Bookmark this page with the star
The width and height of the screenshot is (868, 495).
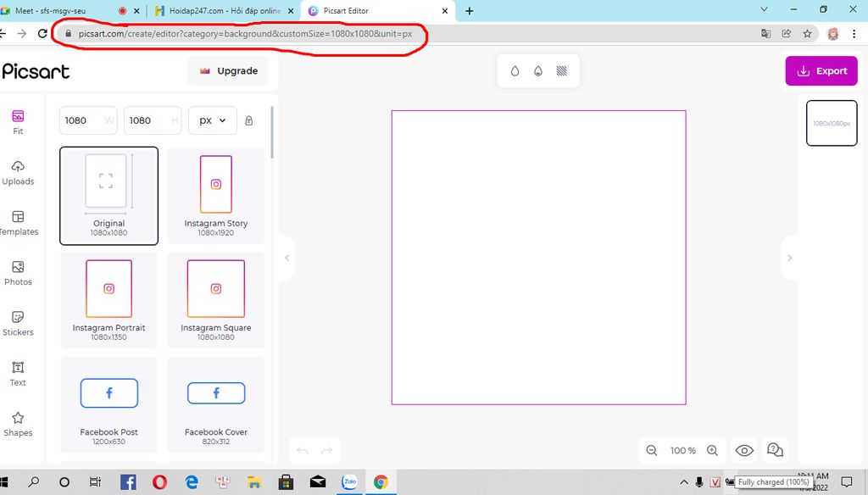807,34
